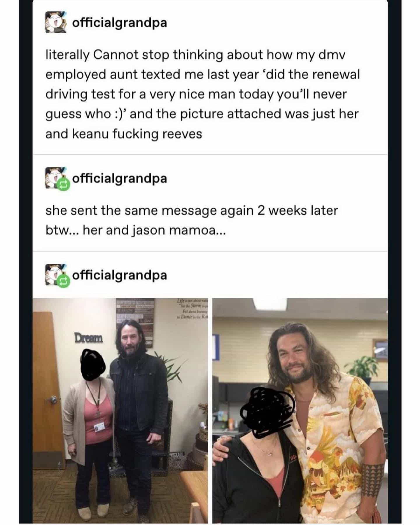Click the ID badge on the lanyard
The width and height of the screenshot is (420, 525).
[98, 428]
